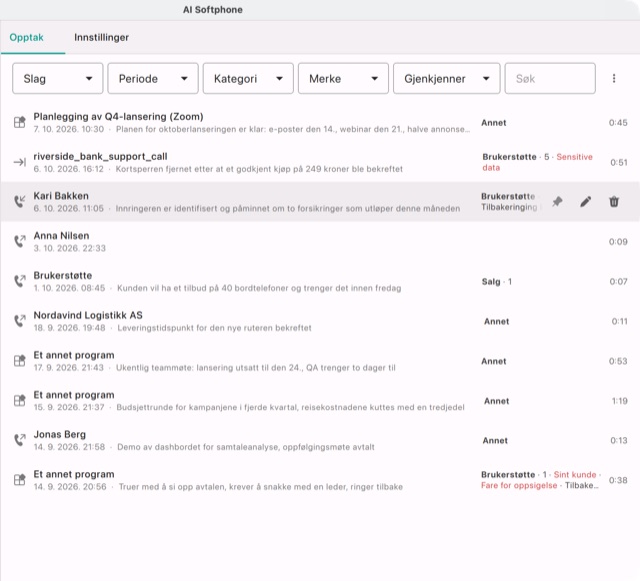Click the import arrow icon beside riverside_bank_support_call
640x581 pixels.
tap(20, 162)
